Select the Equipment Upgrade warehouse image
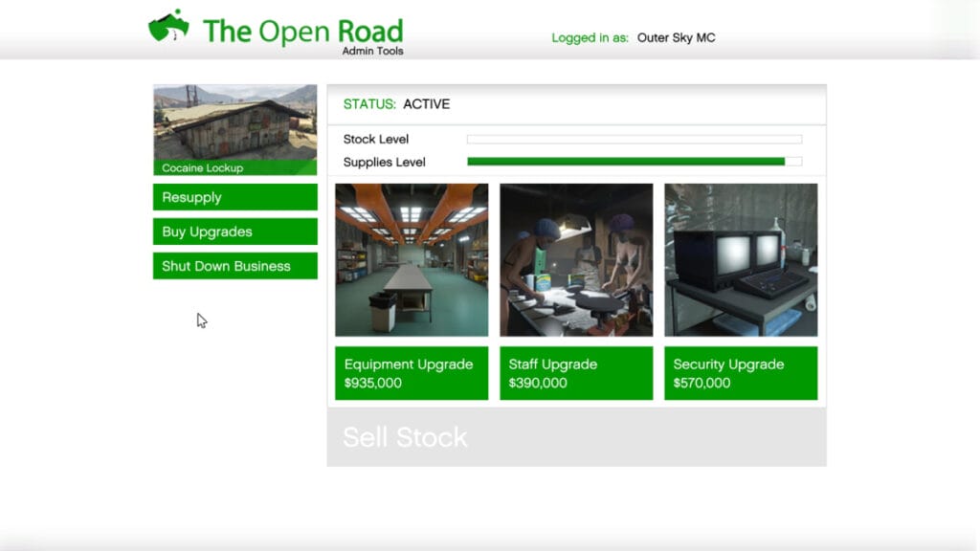Image resolution: width=980 pixels, height=551 pixels. point(412,260)
